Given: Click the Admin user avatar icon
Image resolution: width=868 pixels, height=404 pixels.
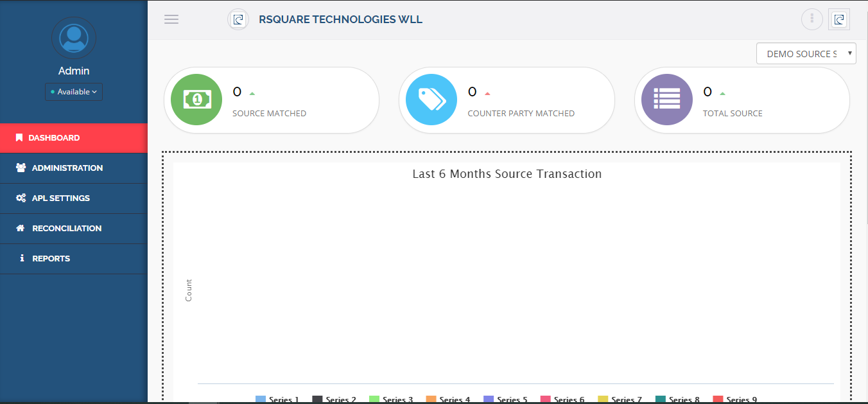Looking at the screenshot, I should [x=74, y=38].
